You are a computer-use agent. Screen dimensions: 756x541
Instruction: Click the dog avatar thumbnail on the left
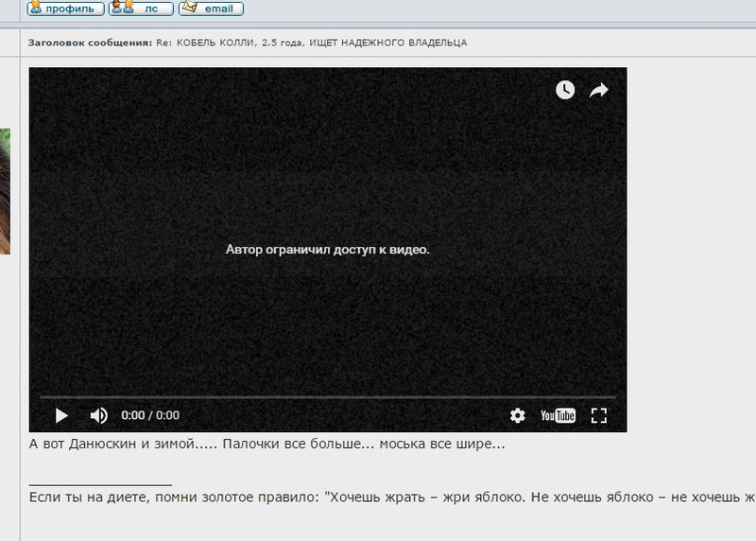5,191
